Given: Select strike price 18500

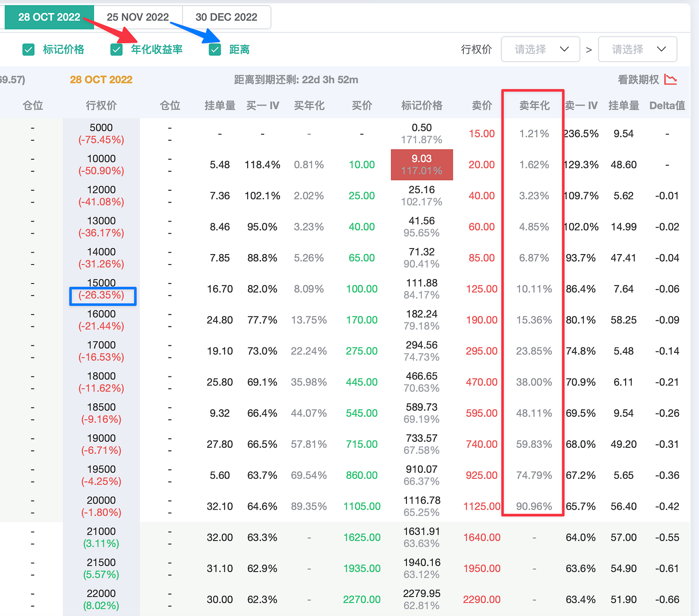Looking at the screenshot, I should tap(101, 407).
